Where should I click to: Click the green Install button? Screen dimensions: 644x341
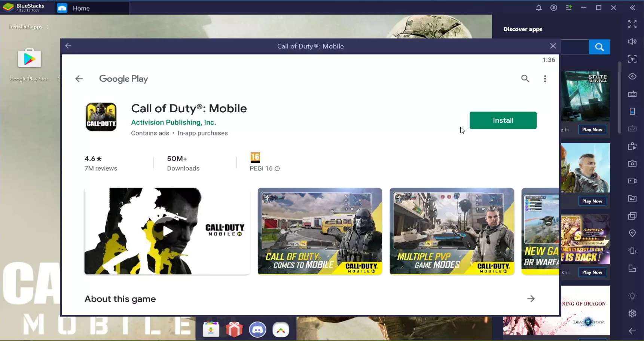point(503,121)
